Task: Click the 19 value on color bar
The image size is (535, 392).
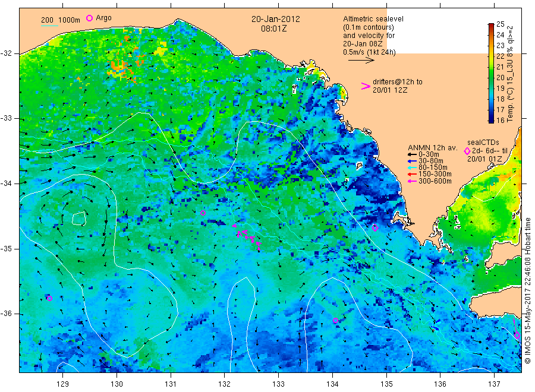Action: tap(500, 88)
